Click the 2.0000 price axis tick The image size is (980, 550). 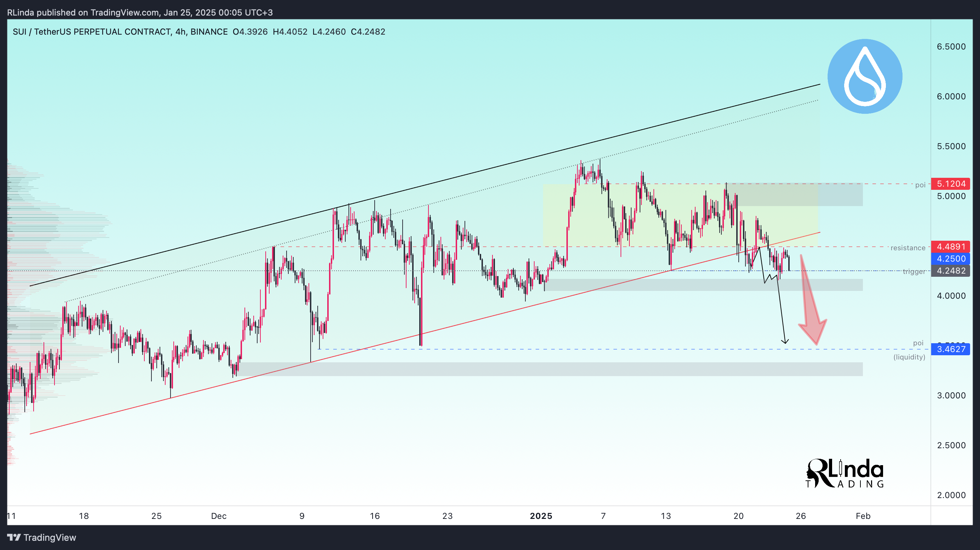(951, 495)
